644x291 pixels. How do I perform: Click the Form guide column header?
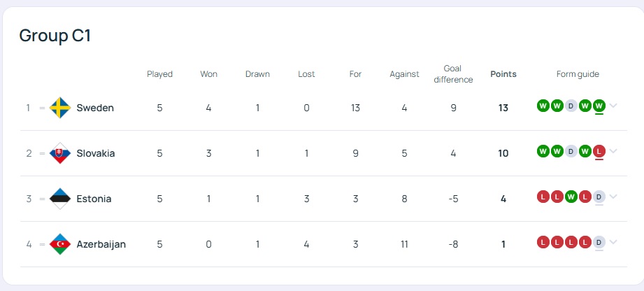578,74
